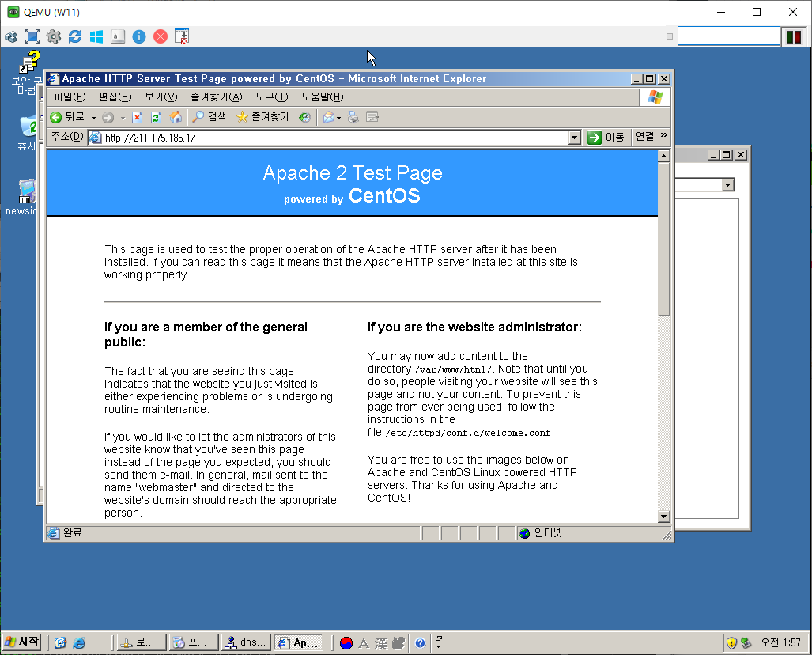The image size is (812, 655).
Task: Open Favorites (즐겨찾기) star button
Action: pos(262,117)
